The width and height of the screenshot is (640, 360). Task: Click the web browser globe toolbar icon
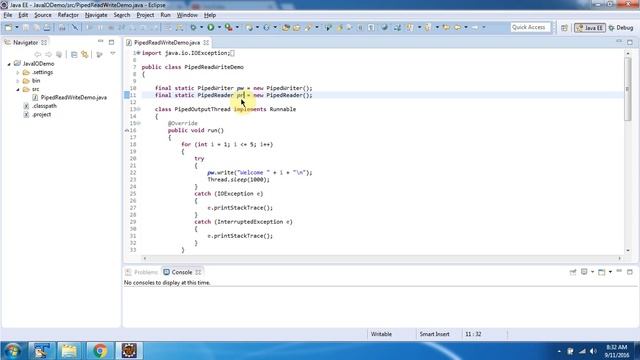[x=384, y=27]
